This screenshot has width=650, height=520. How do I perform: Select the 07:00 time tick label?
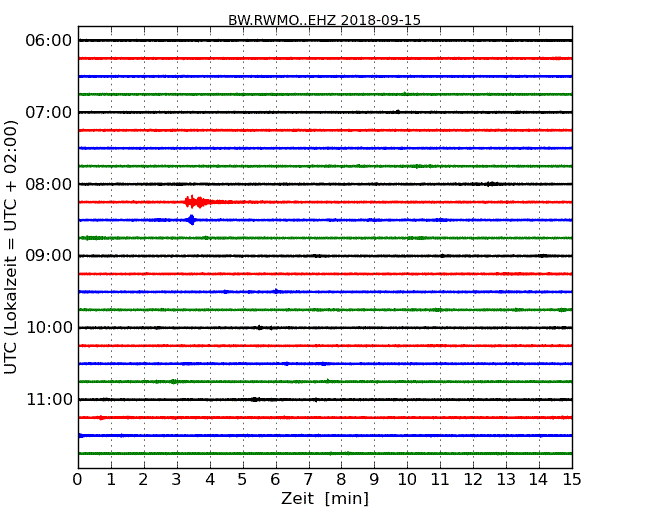point(49,112)
